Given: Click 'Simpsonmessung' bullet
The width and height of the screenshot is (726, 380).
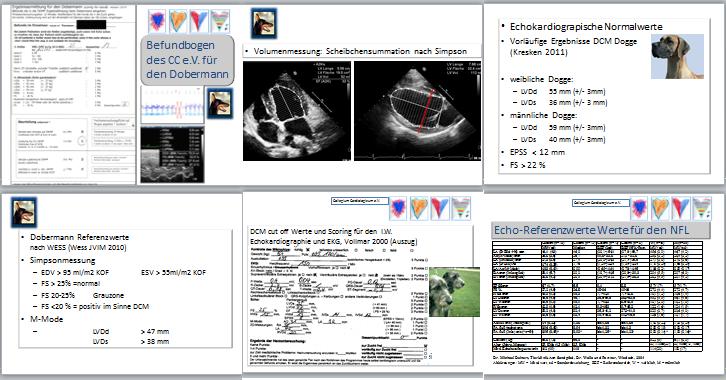Looking at the screenshot, I should point(63,260).
